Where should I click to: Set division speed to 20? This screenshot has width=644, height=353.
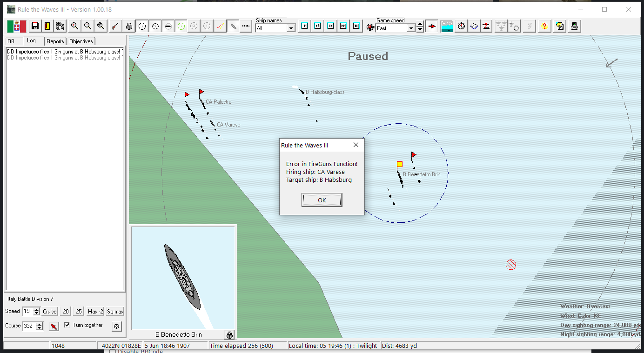(66, 312)
